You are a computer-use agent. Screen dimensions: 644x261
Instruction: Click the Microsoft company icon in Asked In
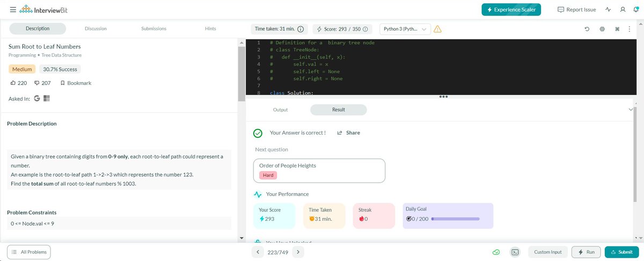[x=47, y=99]
